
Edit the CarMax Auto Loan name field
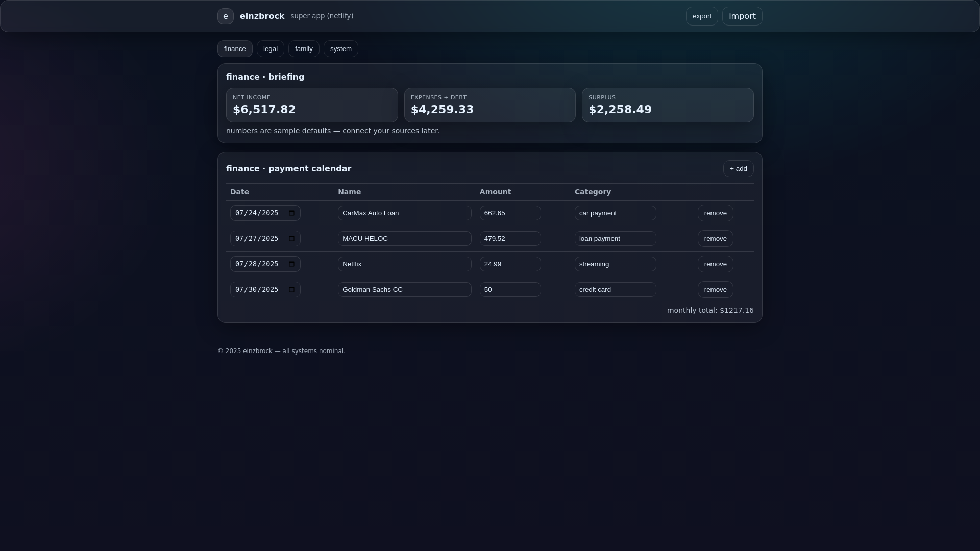[405, 213]
